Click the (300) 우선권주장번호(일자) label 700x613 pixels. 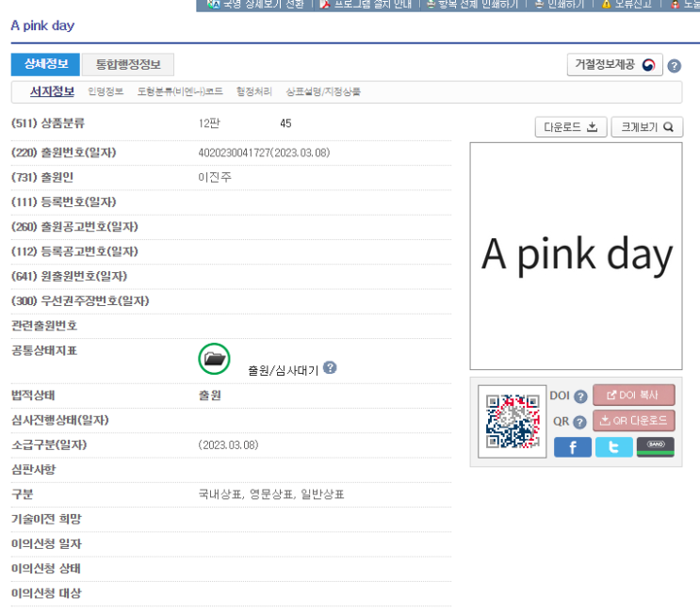pyautogui.click(x=80, y=300)
